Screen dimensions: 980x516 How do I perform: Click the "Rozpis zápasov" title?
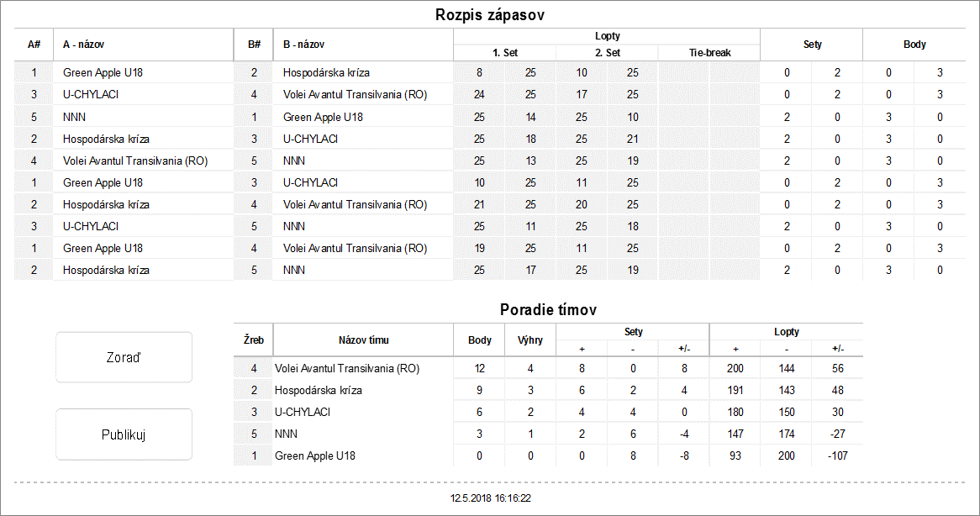[492, 15]
